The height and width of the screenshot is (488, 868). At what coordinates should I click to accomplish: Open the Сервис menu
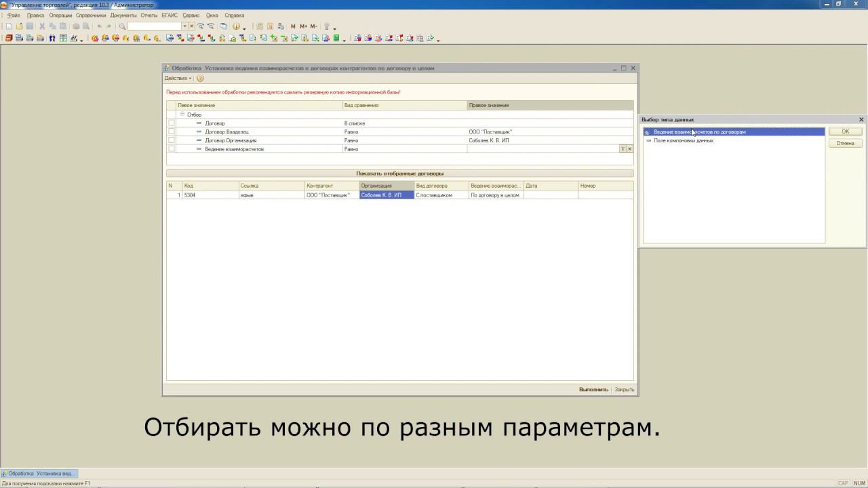191,15
